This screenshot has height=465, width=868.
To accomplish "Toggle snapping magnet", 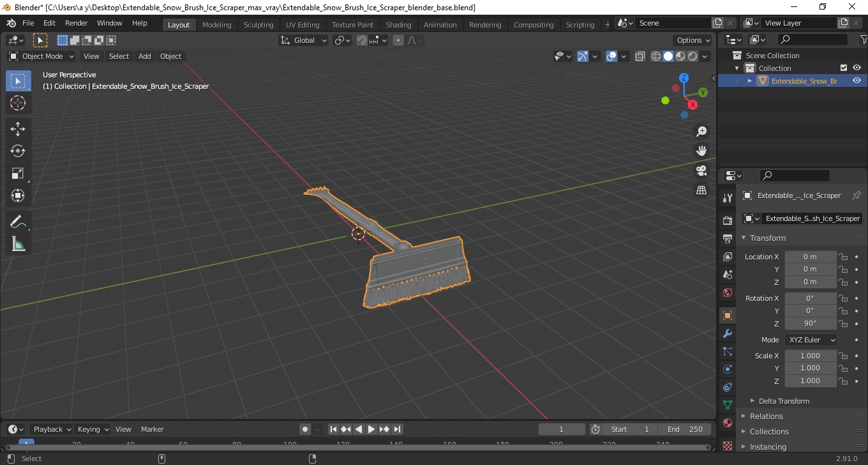I will coord(363,40).
